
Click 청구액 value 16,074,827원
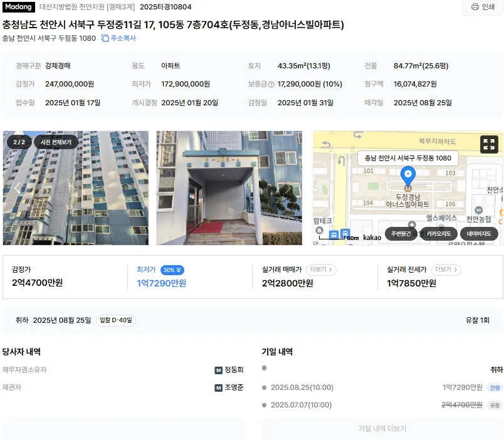pyautogui.click(x=415, y=84)
